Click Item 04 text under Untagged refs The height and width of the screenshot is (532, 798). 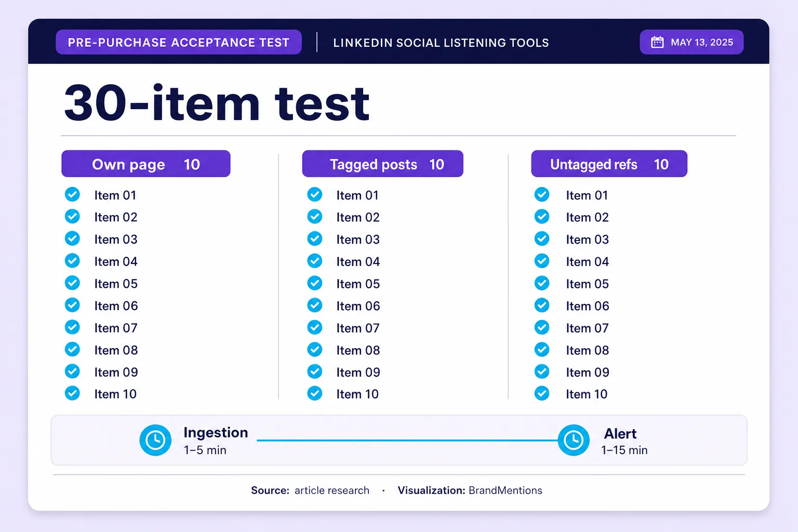[x=588, y=261]
